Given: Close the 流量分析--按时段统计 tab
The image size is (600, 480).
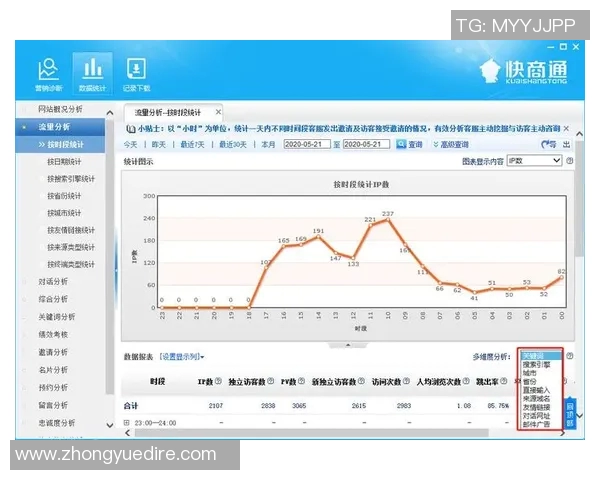Looking at the screenshot, I should [218, 112].
